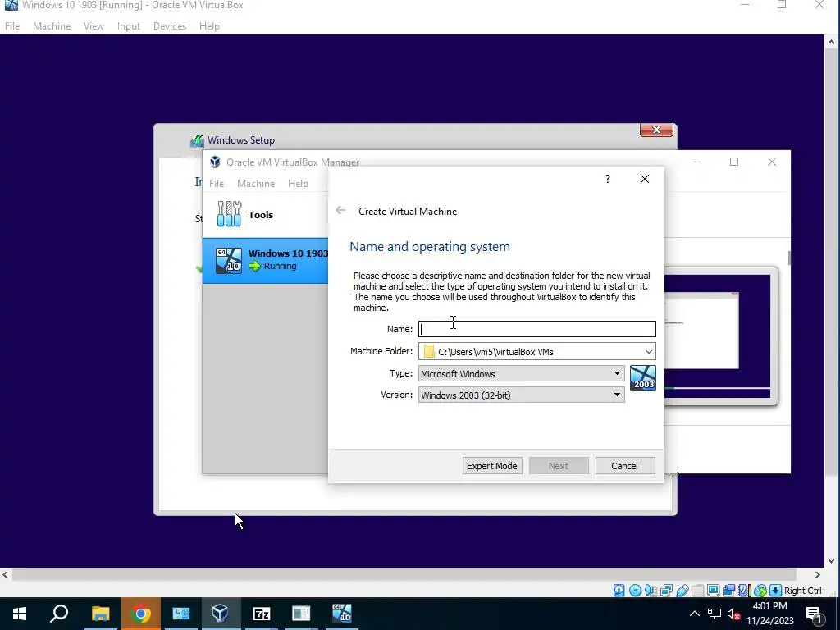Click keyboard capture arrow icon beside Right Ctrl
The height and width of the screenshot is (630, 840).
(775, 591)
